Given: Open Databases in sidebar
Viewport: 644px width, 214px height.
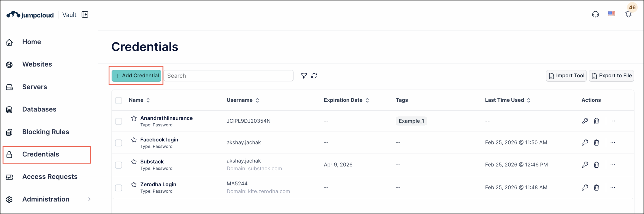Looking at the screenshot, I should tap(39, 109).
